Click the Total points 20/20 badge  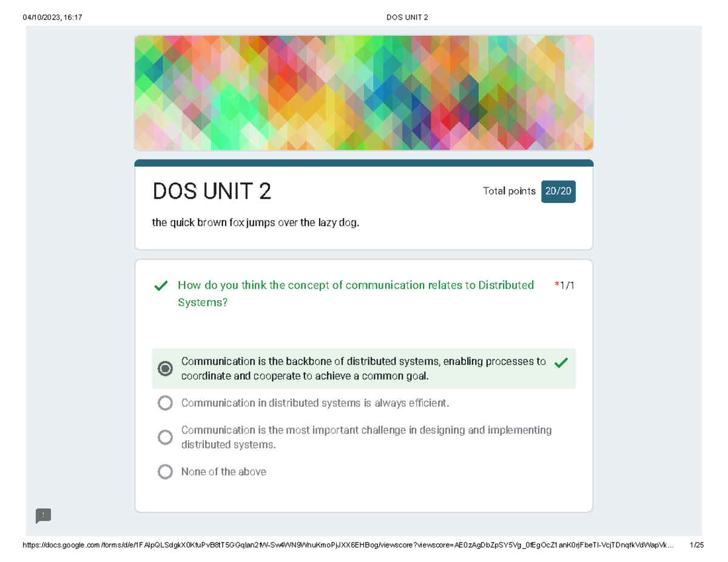pos(558,191)
